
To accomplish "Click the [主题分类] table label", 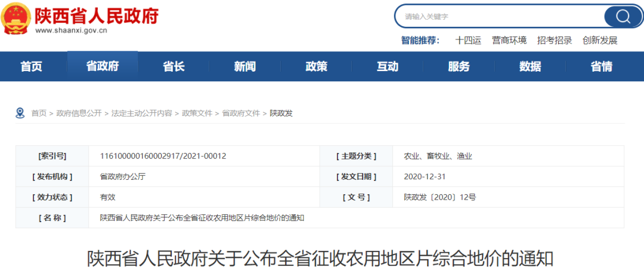I will coord(356,156).
